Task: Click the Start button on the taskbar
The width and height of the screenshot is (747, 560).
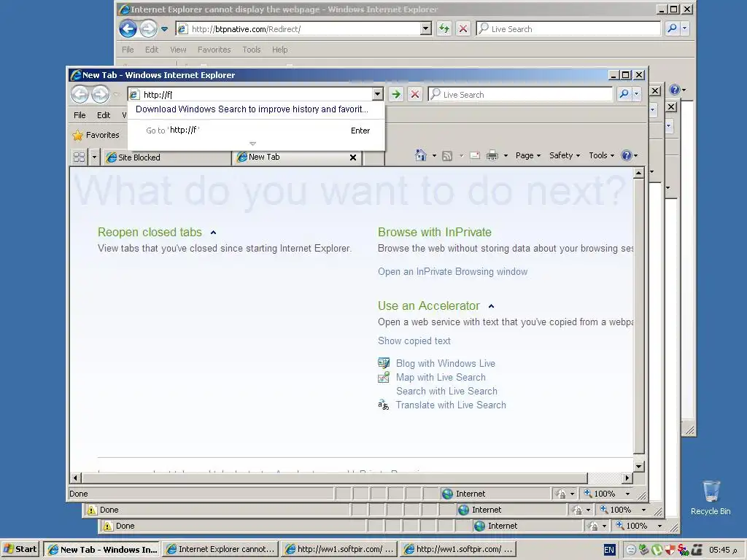Action: click(x=20, y=549)
